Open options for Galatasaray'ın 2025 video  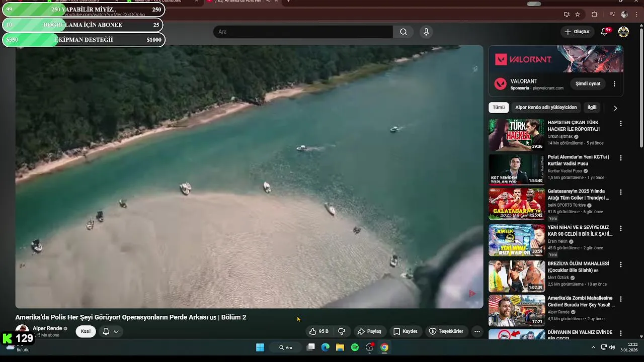pyautogui.click(x=620, y=192)
